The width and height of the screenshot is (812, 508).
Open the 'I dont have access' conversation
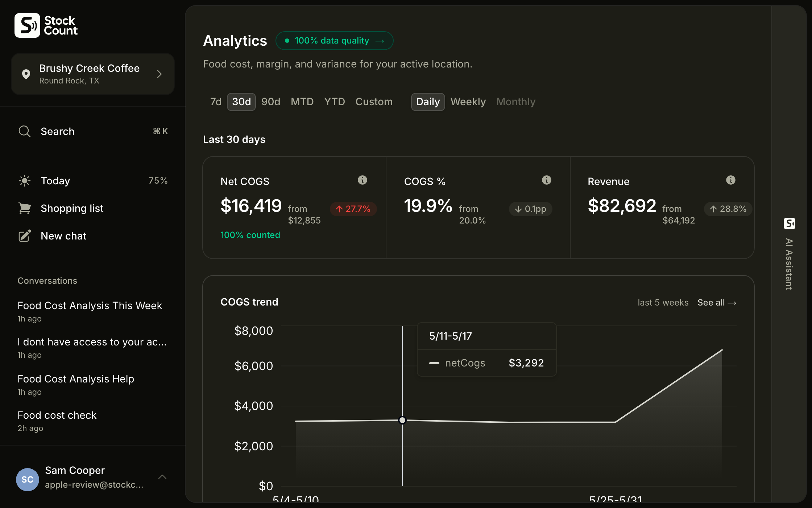pyautogui.click(x=93, y=348)
